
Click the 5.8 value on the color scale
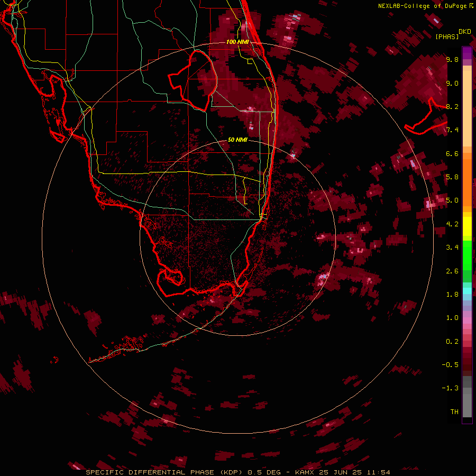(x=452, y=177)
